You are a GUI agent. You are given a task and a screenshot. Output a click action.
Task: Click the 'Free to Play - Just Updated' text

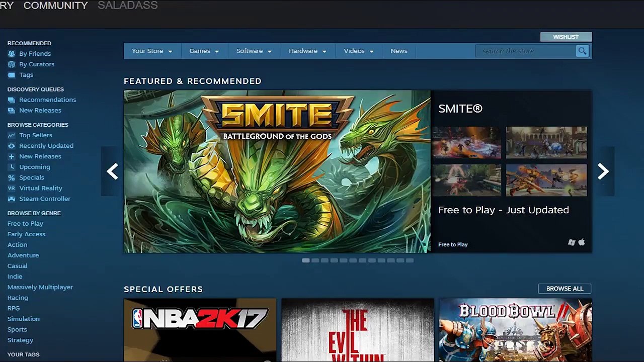(504, 210)
